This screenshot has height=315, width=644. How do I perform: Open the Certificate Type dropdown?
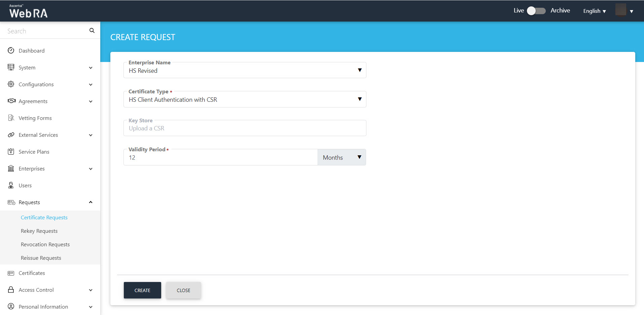245,99
